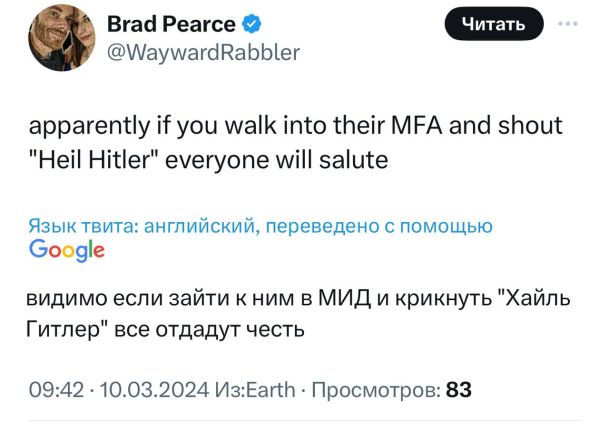Select the Из:Earth location label
The image size is (609, 423).
click(x=250, y=389)
